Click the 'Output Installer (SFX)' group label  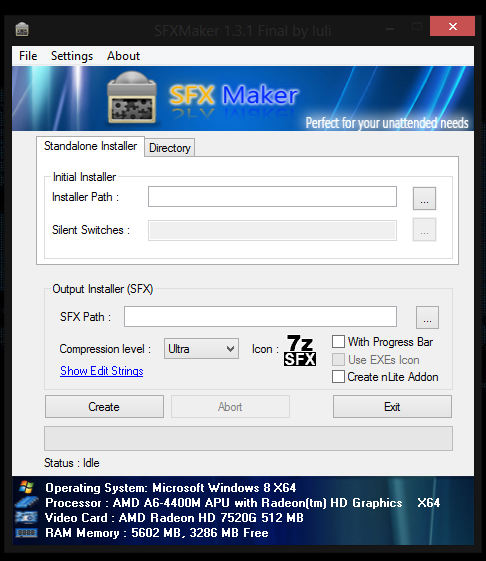(x=103, y=289)
